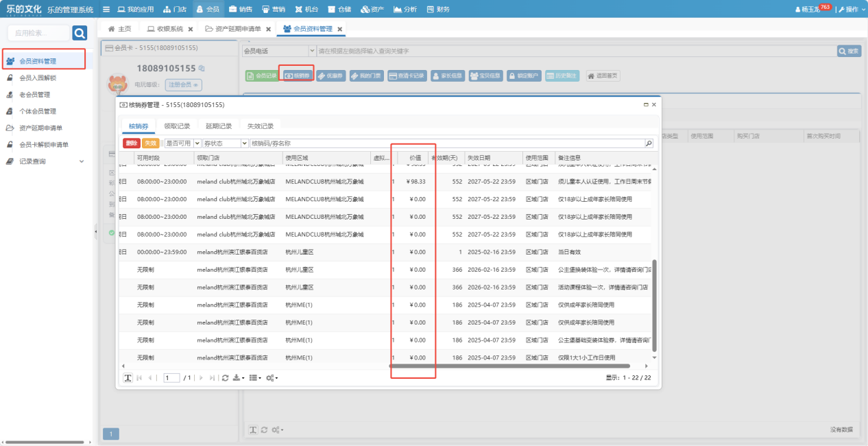This screenshot has width=868, height=446.
Task: Go to the next page in dialog pager
Action: point(201,378)
